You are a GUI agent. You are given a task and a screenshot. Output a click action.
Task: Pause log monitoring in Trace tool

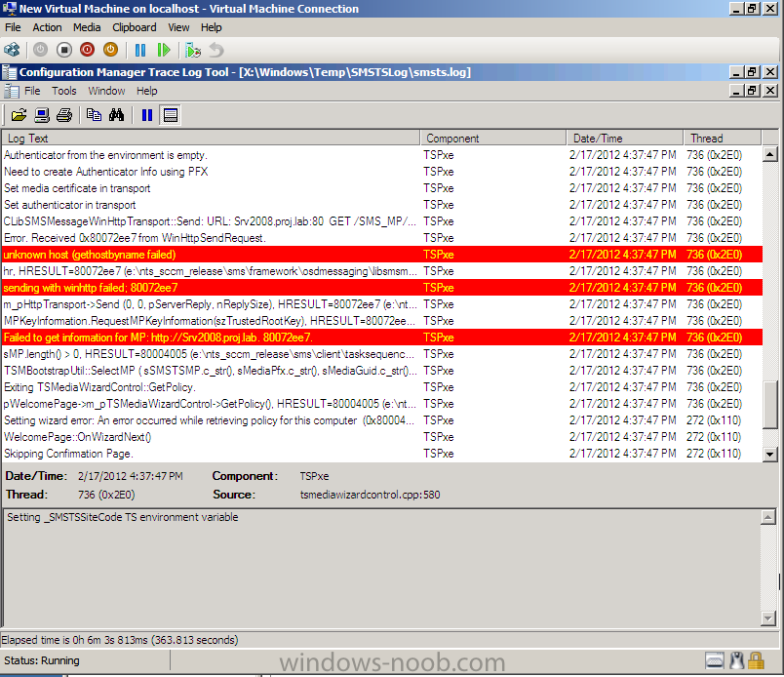[x=147, y=115]
